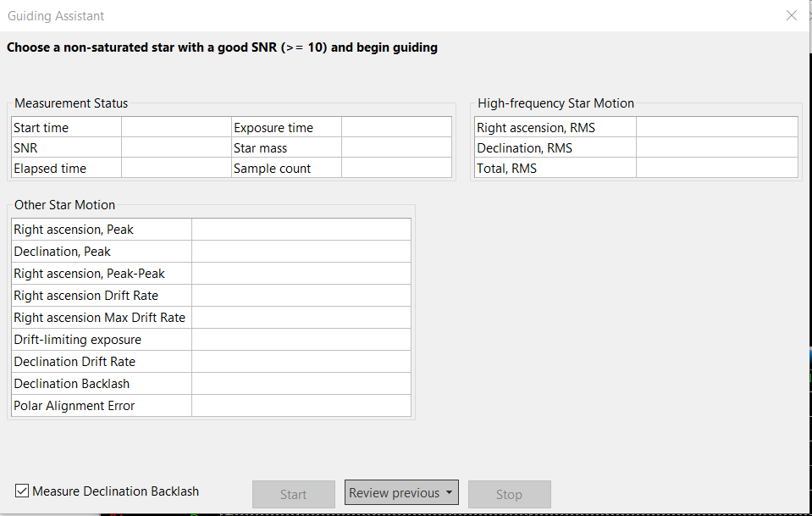Select the Polar Alignment Error value cell
Image resolution: width=812 pixels, height=516 pixels.
[301, 406]
